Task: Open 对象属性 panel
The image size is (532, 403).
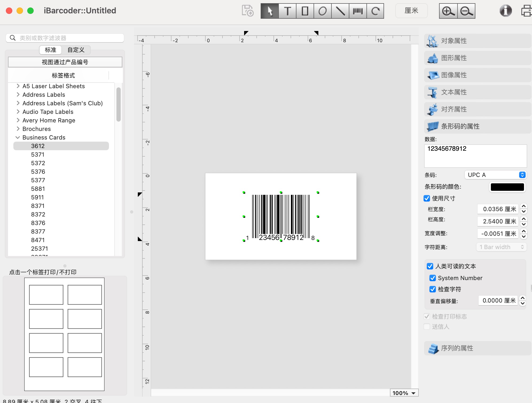Action: pyautogui.click(x=478, y=41)
